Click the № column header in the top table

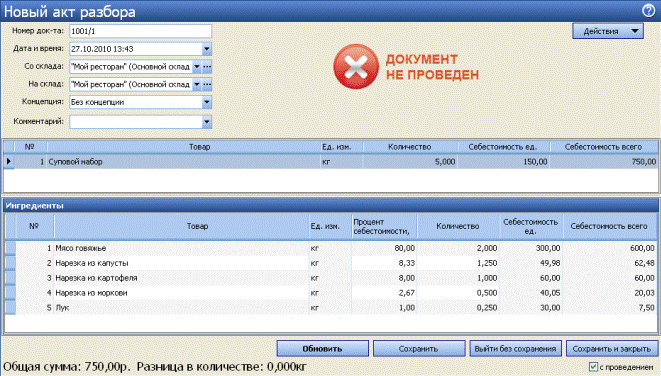pos(30,147)
